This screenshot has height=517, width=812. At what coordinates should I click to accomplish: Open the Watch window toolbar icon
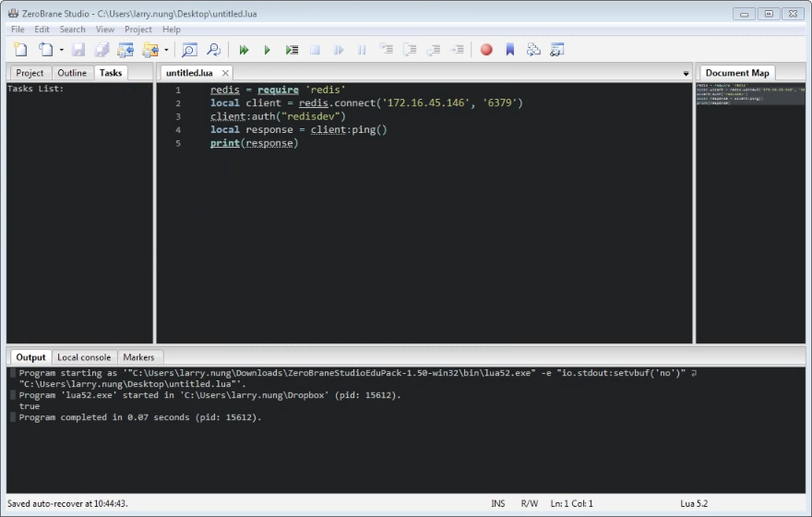tap(557, 50)
